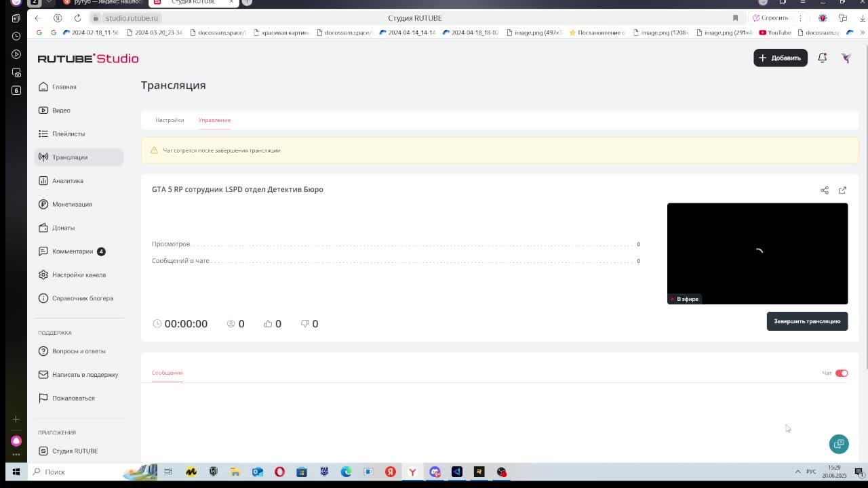Select Трансляции in the sidebar

[x=79, y=157]
